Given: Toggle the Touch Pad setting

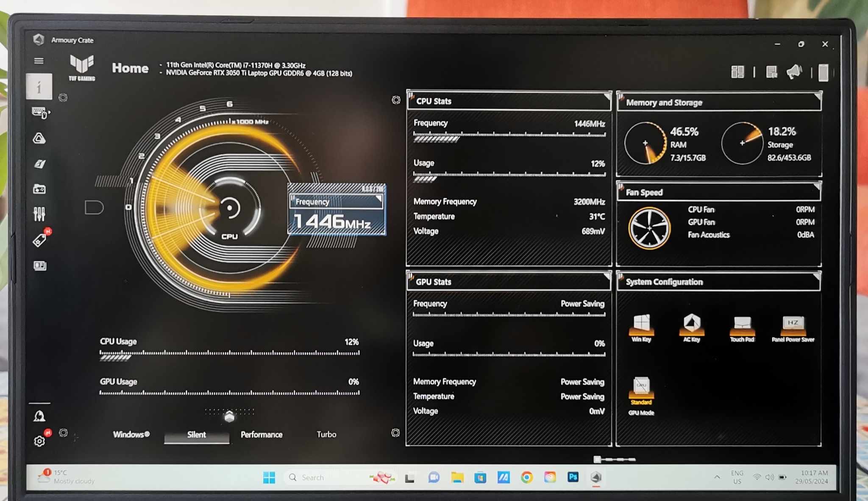Looking at the screenshot, I should 742,328.
